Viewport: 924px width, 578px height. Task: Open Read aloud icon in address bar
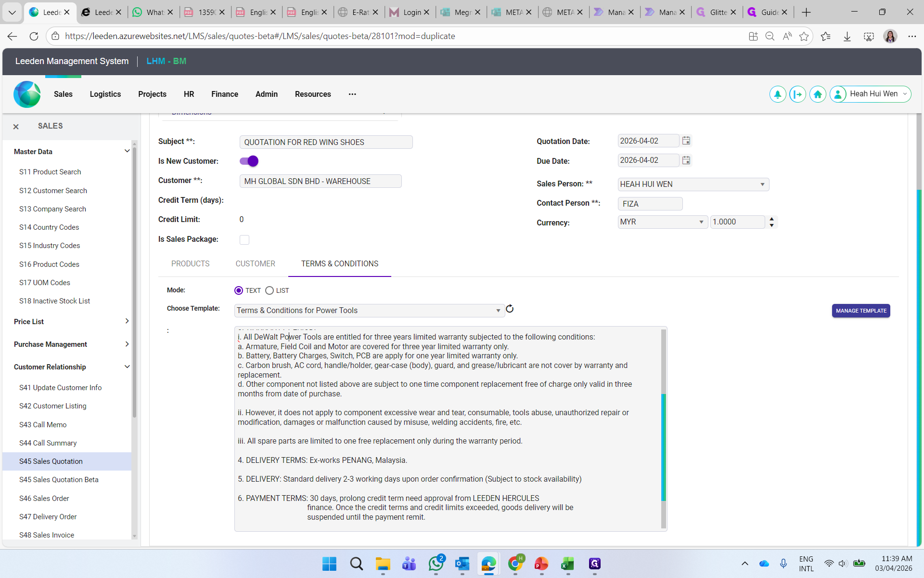[787, 36]
